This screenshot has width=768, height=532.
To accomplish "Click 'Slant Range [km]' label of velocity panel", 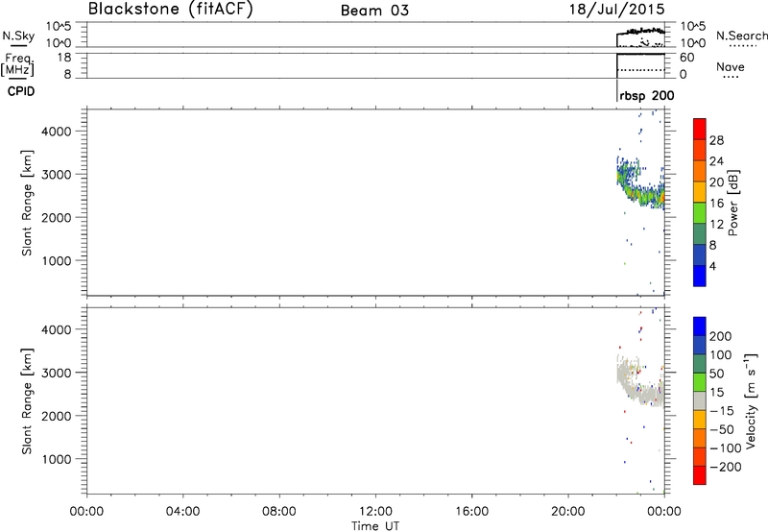I will click(x=27, y=401).
